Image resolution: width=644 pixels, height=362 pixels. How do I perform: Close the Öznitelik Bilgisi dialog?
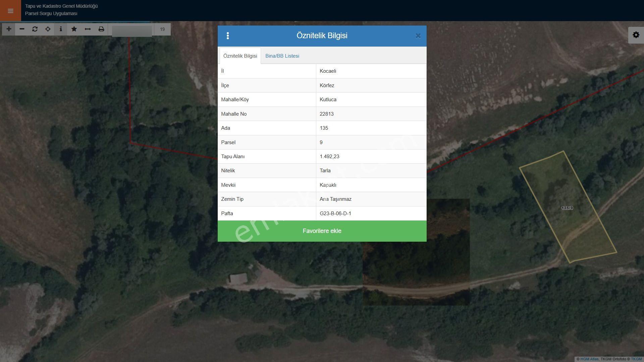tap(418, 36)
